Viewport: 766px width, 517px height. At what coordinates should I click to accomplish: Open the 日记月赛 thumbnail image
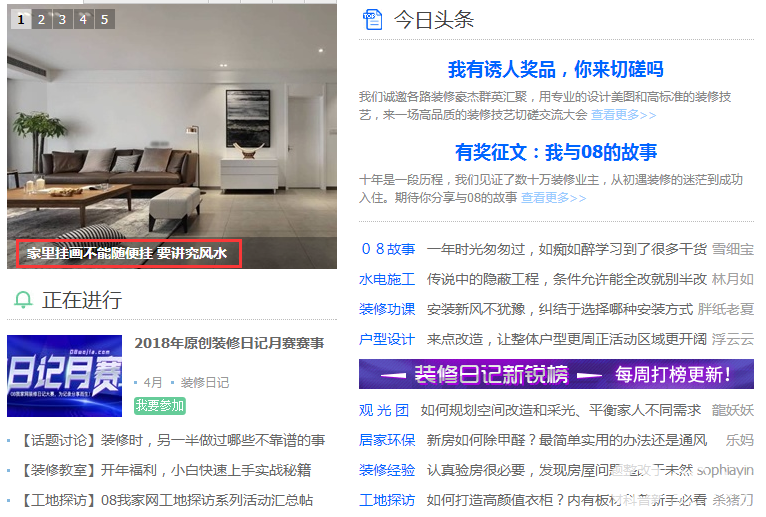pos(64,375)
